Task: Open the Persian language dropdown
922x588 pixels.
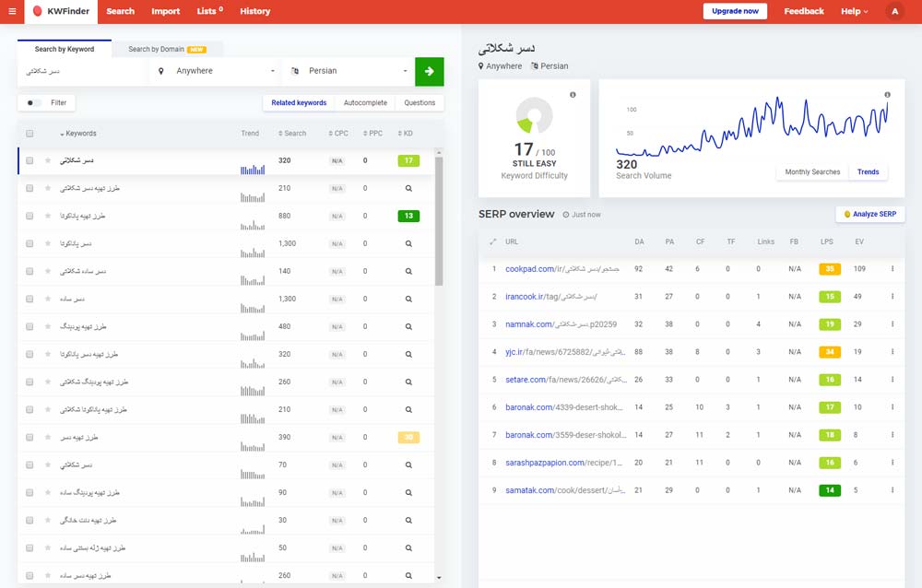Action: [350, 71]
